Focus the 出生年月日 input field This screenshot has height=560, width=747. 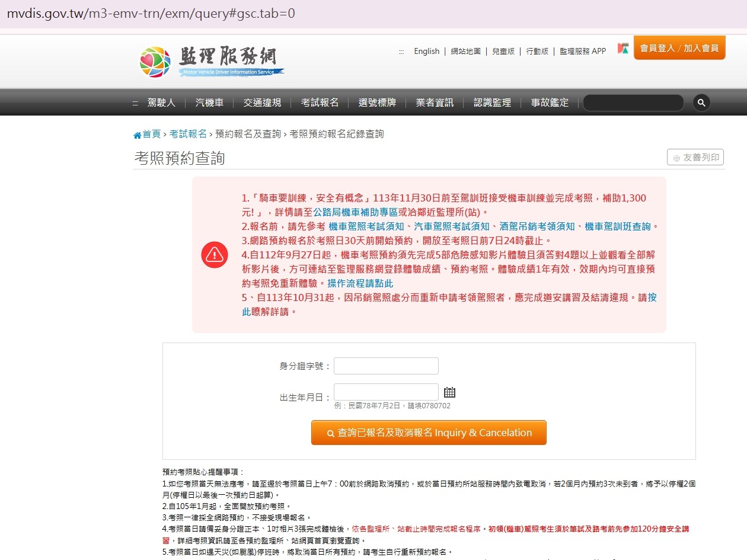[386, 392]
